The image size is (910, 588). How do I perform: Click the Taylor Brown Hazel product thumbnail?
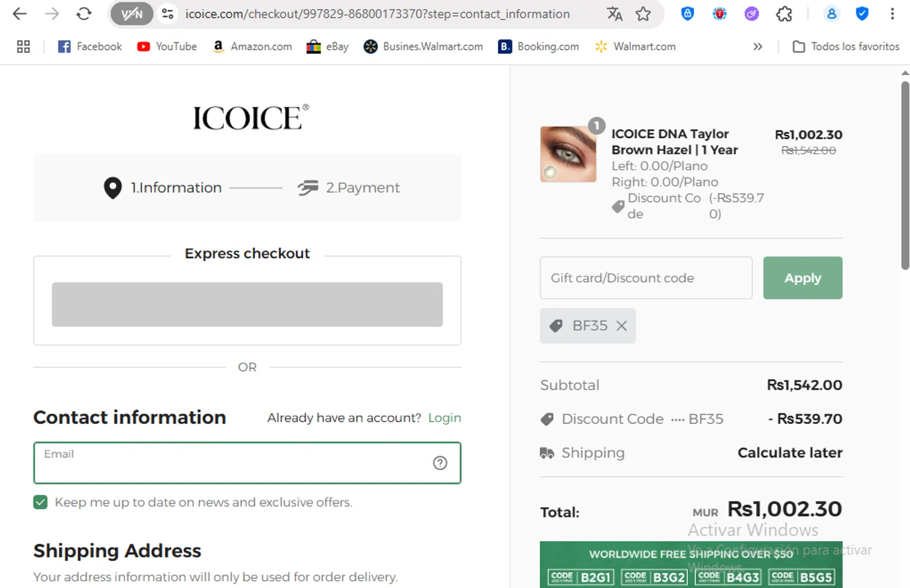(x=568, y=154)
